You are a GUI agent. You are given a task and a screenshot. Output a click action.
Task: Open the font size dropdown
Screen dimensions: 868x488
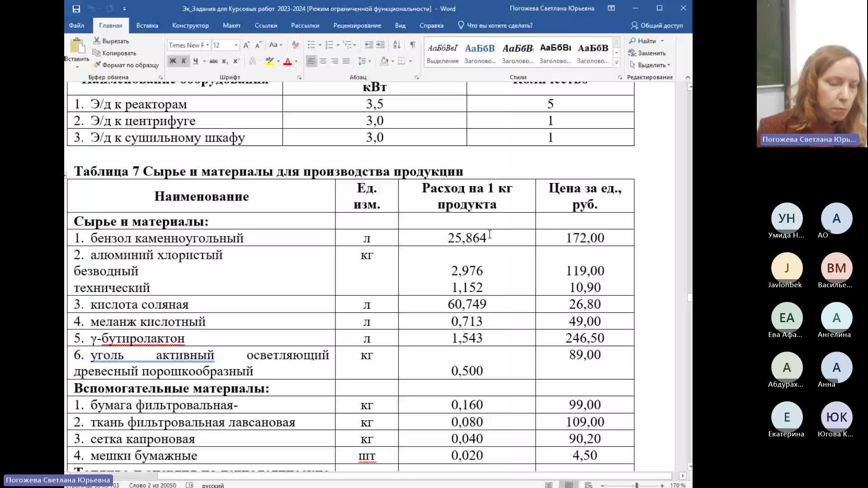pyautogui.click(x=236, y=45)
